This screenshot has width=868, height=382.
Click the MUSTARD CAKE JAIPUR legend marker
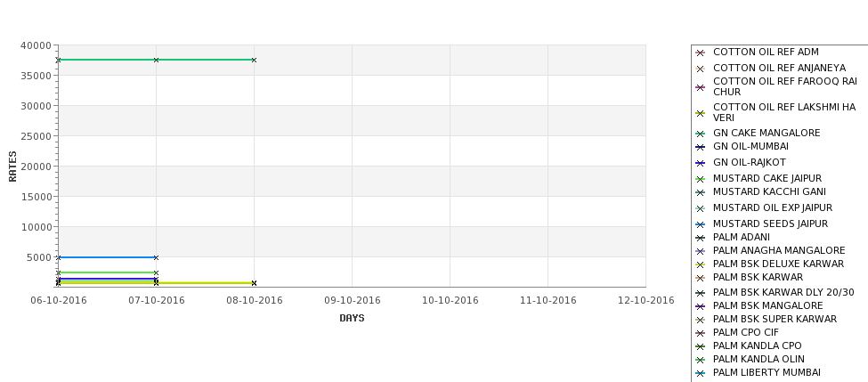(x=700, y=179)
